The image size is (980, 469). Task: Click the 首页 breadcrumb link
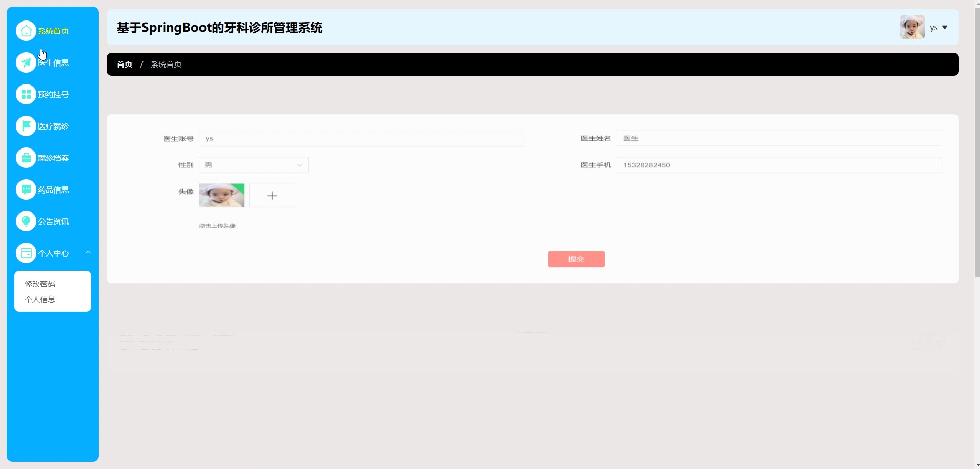(125, 64)
